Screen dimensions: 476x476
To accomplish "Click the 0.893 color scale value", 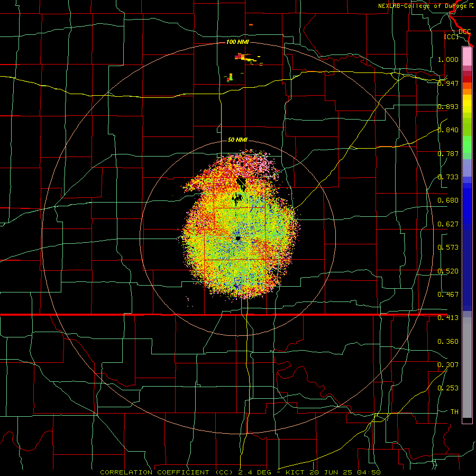I will coord(448,106).
